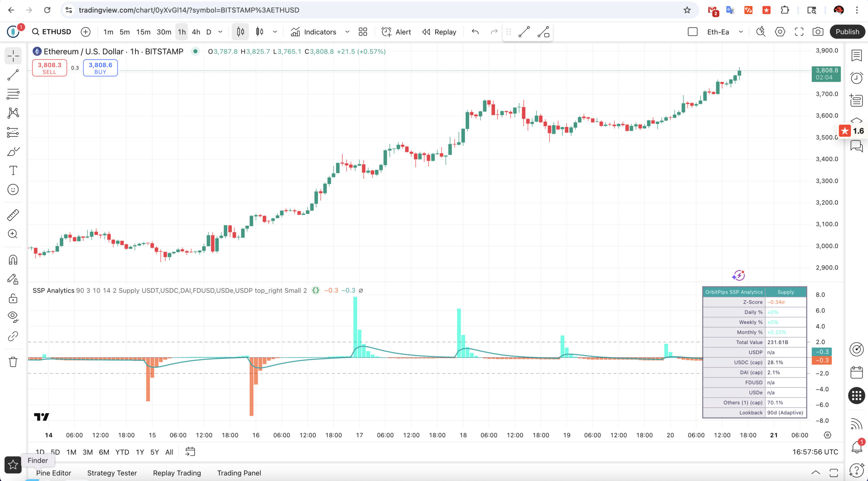Open the drawing link tool in left sidebar
The image size is (868, 481).
13,336
